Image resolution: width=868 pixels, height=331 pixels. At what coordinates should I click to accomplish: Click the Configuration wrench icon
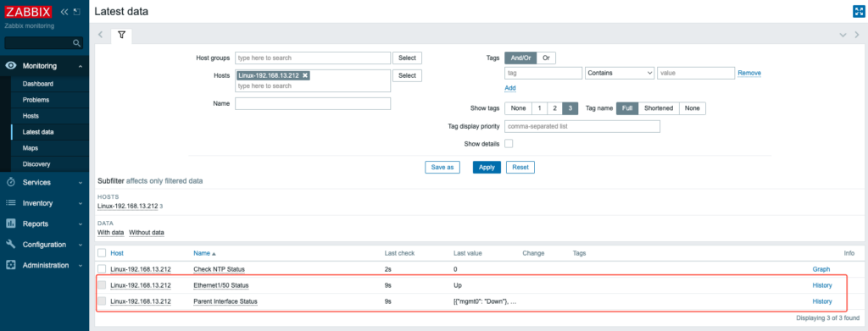point(11,245)
